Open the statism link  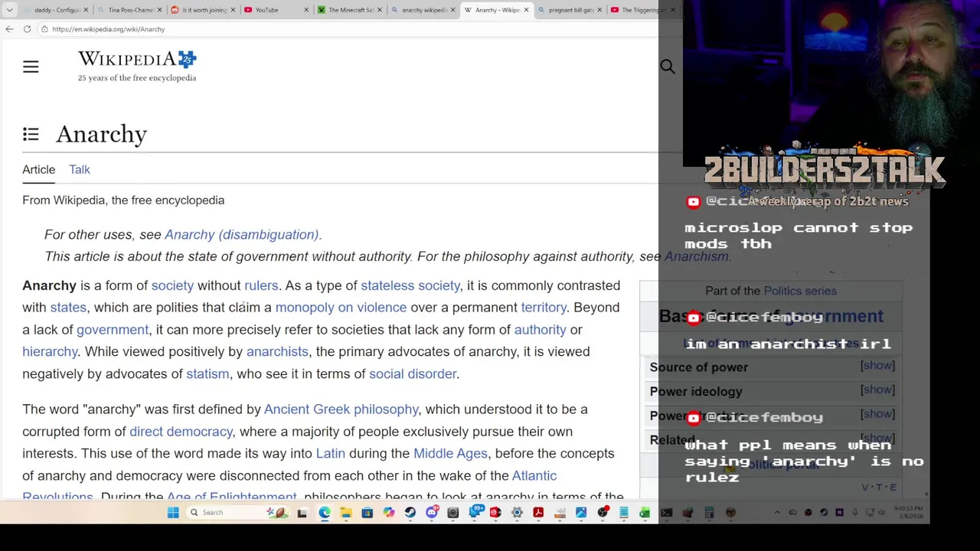(x=207, y=374)
